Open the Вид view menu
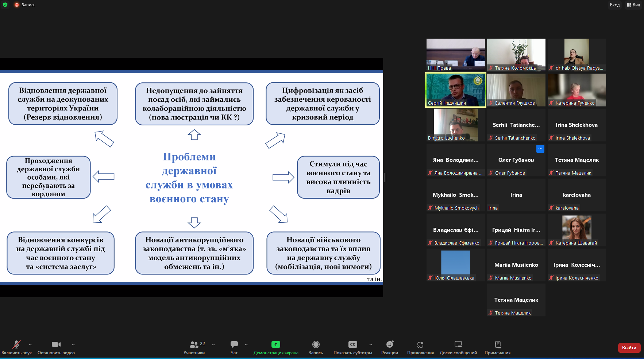The width and height of the screenshot is (644, 359). (634, 5)
